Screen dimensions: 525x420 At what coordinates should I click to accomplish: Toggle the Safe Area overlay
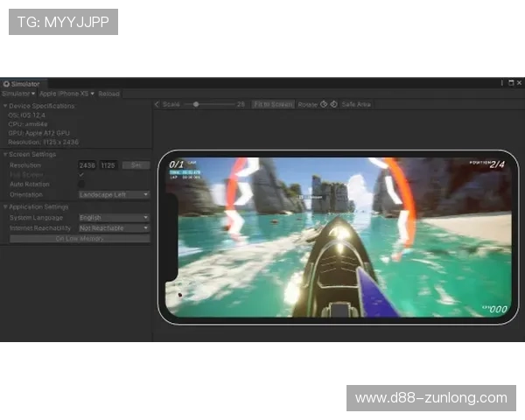pos(356,104)
